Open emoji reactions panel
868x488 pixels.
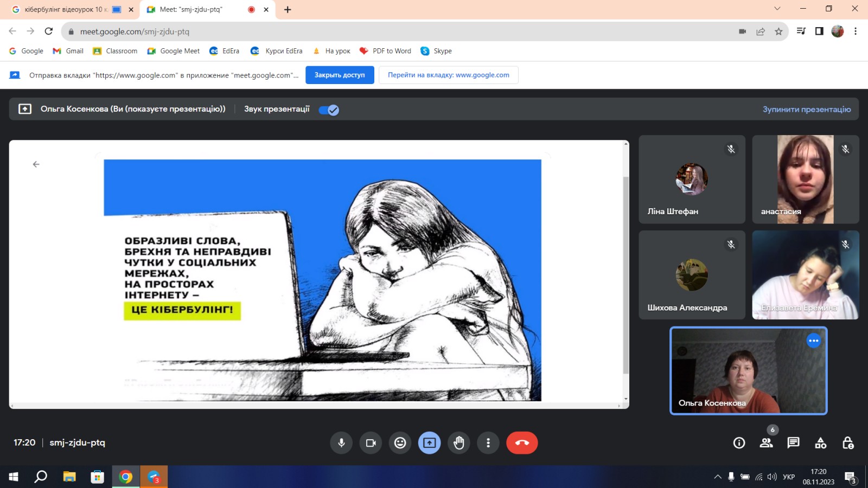click(x=400, y=443)
